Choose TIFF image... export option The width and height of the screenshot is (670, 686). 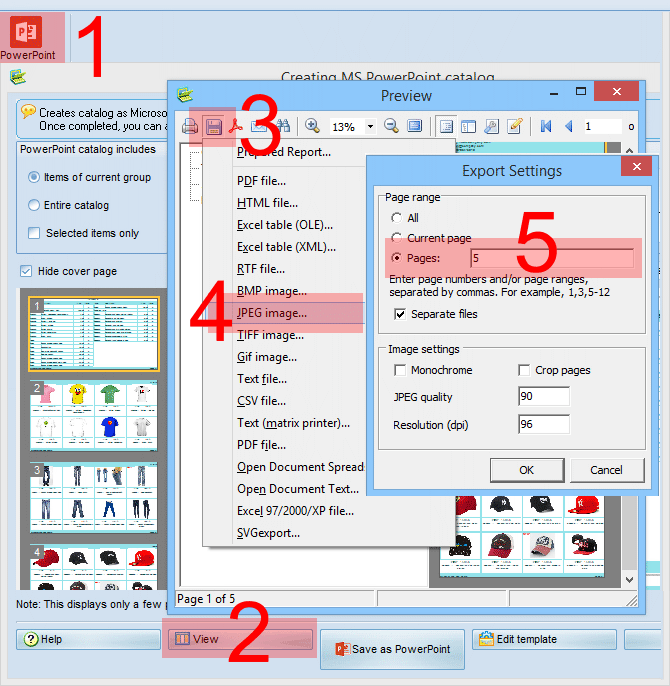[x=284, y=335]
